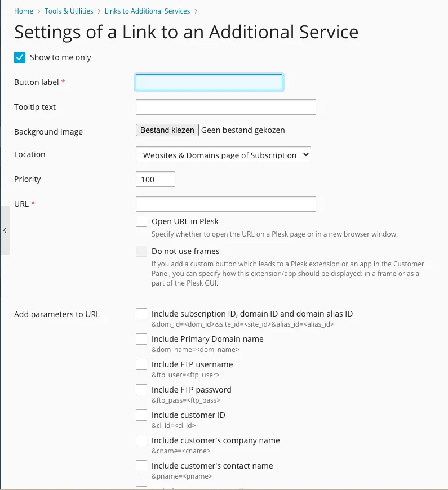448x490 pixels.
Task: Open the Home breadcrumb link
Action: 23,11
